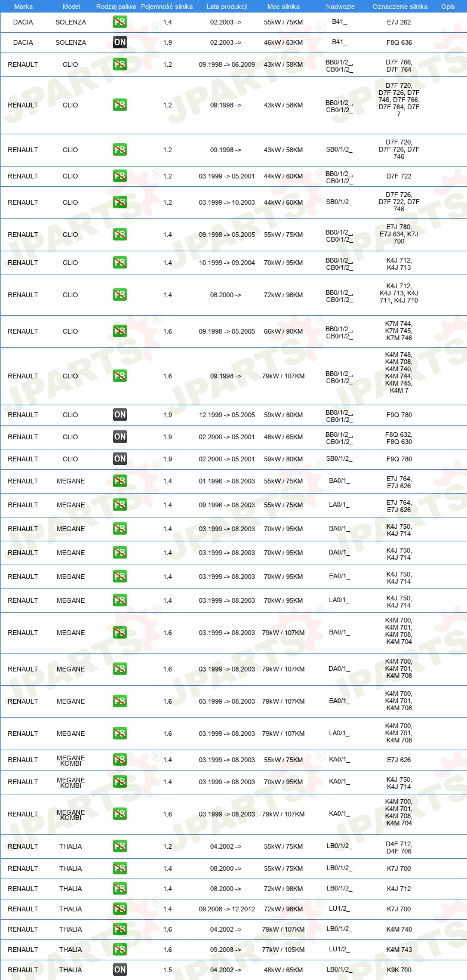Click PB icon in Megane 09.1996 -> 08.2003 row
This screenshot has width=467, height=980.
[x=120, y=505]
